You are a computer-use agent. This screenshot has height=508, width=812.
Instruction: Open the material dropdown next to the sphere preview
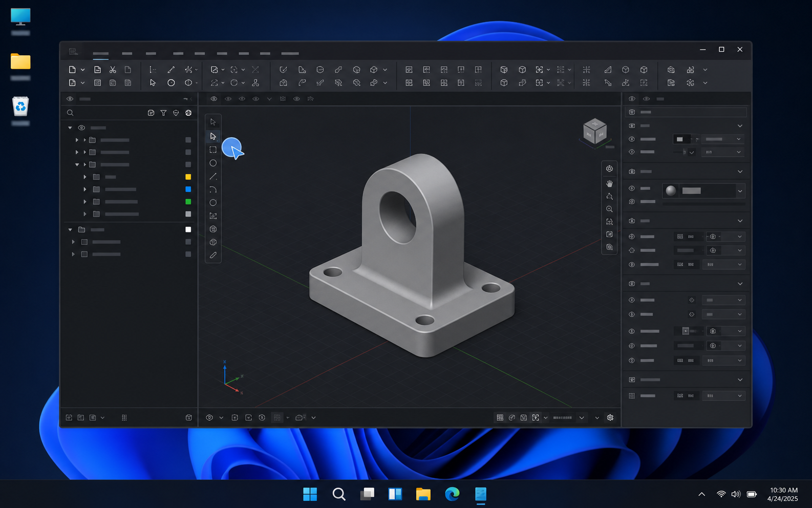click(740, 191)
